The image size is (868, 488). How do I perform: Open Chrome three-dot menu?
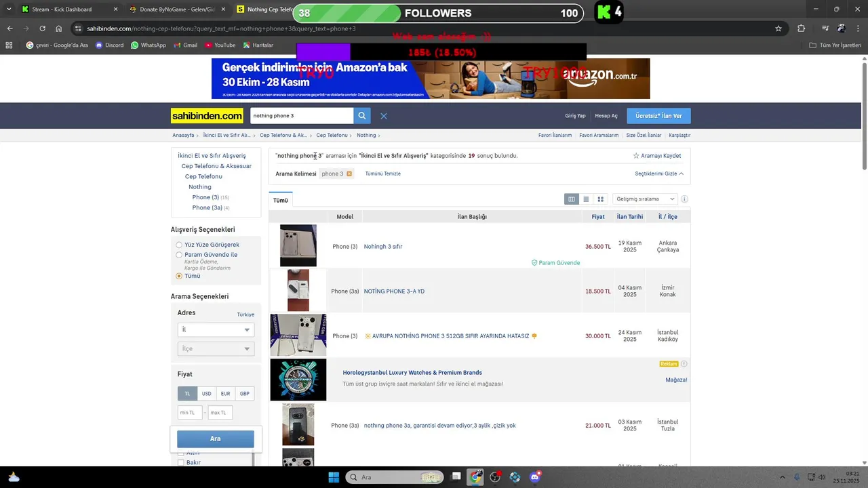(858, 28)
